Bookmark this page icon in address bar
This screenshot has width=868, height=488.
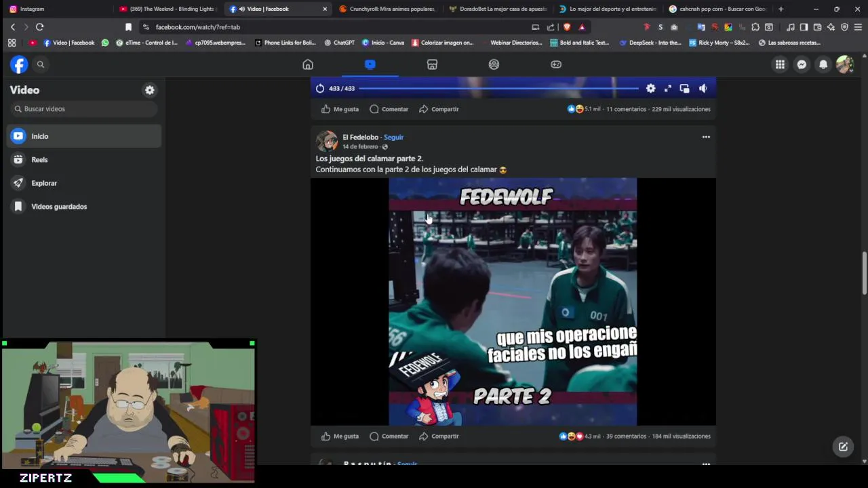tap(128, 27)
